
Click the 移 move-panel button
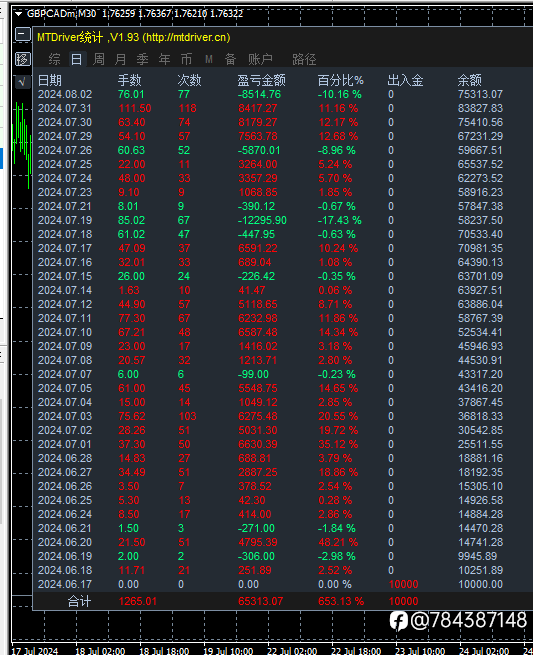(23, 59)
